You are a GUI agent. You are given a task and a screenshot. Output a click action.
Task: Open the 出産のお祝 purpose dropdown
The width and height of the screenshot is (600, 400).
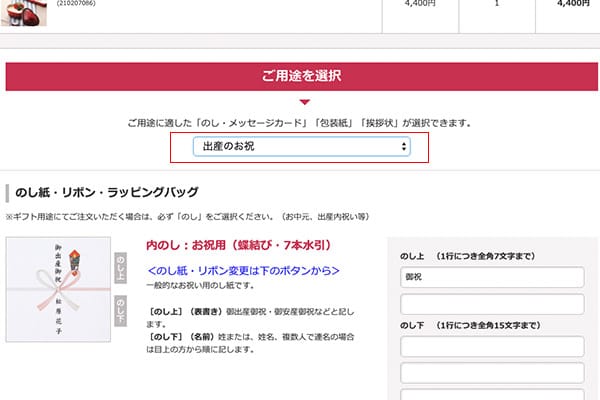(301, 146)
